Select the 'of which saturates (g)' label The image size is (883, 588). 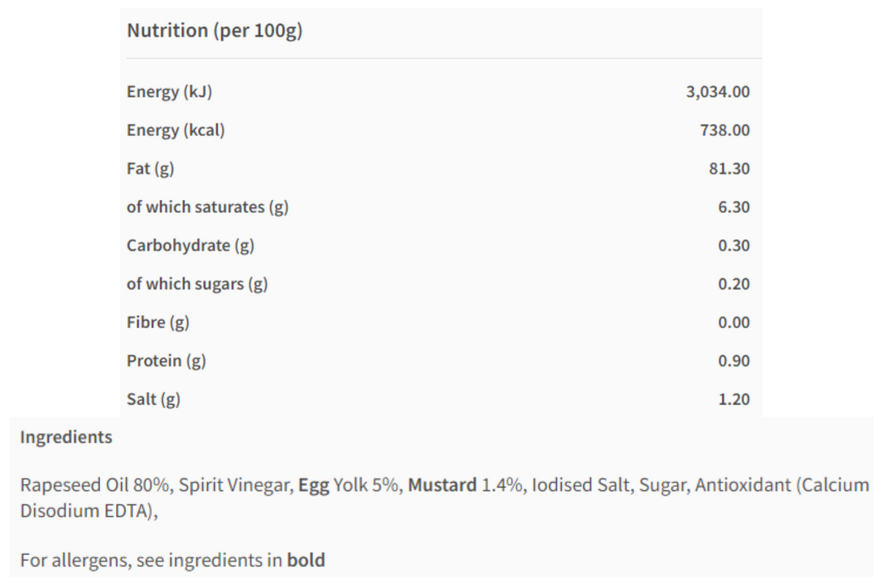[x=208, y=207]
